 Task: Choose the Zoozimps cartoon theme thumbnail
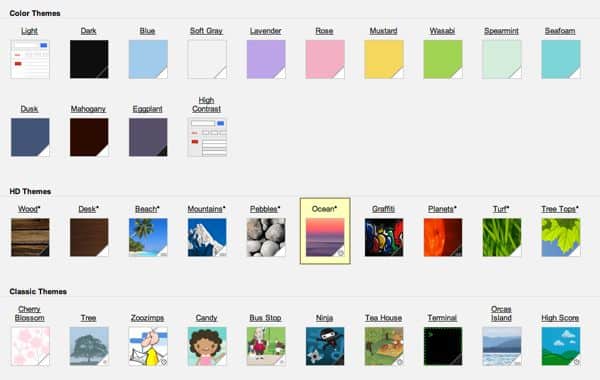pyautogui.click(x=148, y=346)
